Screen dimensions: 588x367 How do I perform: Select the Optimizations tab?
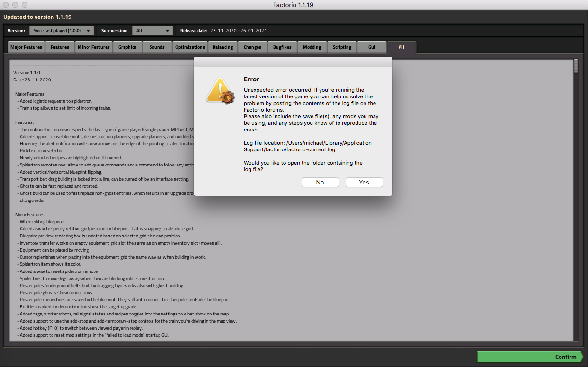point(190,47)
